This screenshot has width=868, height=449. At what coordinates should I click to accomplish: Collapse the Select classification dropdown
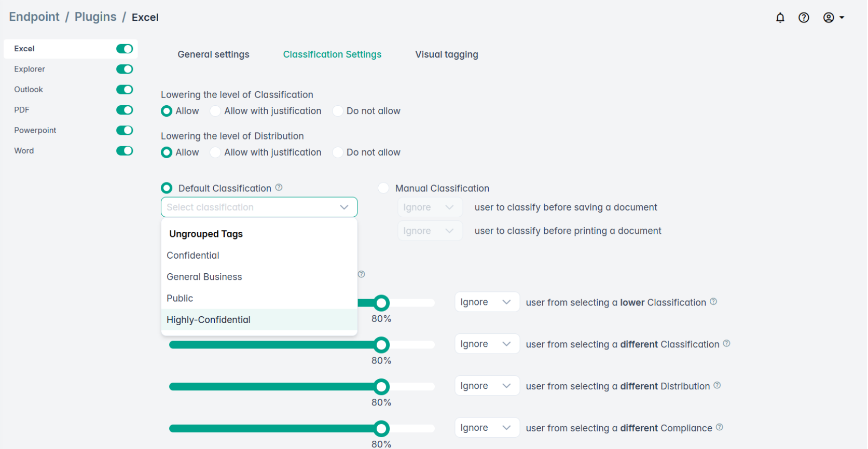tap(259, 207)
